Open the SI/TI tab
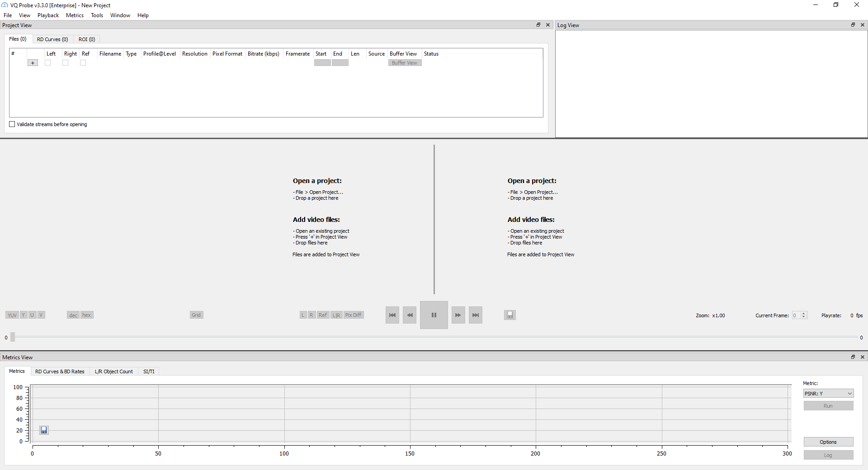 pos(149,371)
